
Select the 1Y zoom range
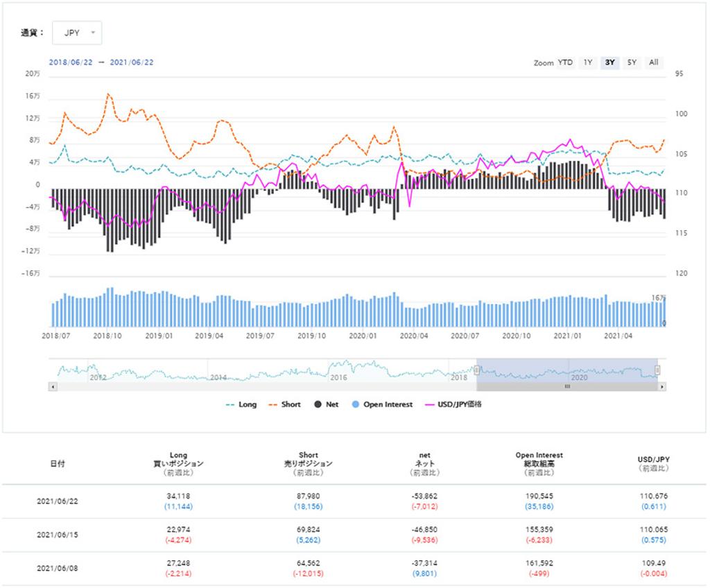tap(588, 62)
